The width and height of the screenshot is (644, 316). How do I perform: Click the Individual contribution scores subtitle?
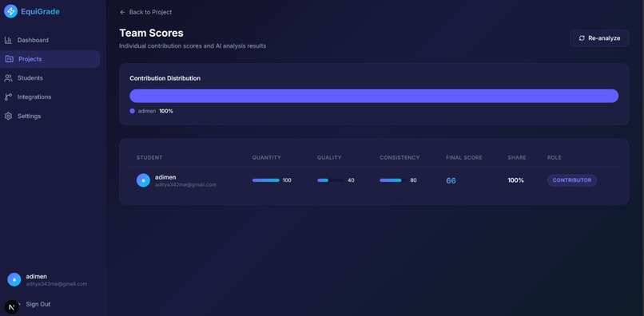click(x=193, y=46)
